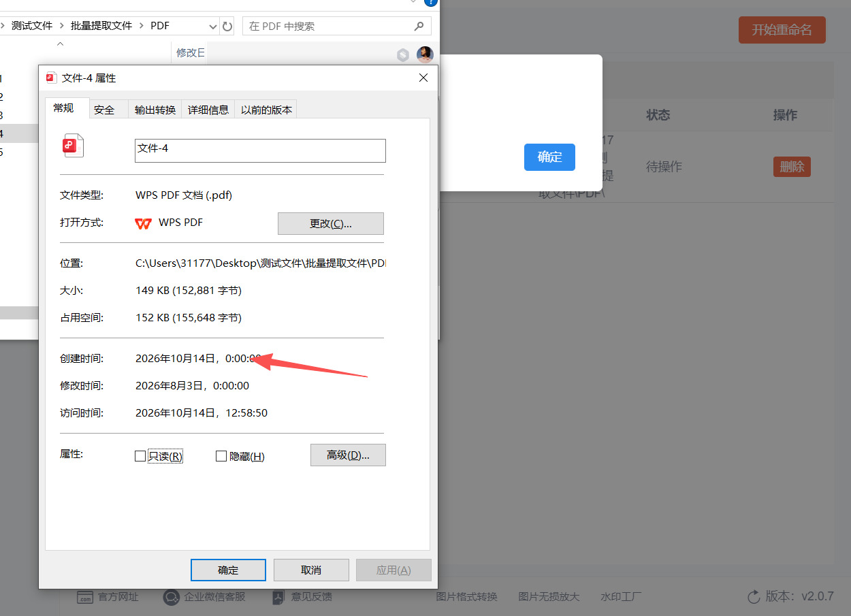
Task: Close the 文件-4 属性 dialog
Action: point(423,78)
